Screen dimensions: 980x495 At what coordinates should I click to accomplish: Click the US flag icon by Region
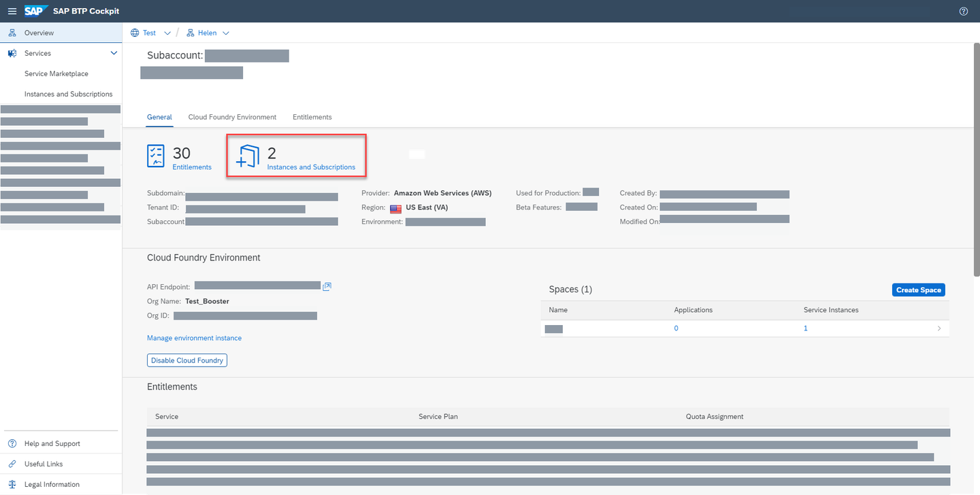click(x=395, y=208)
